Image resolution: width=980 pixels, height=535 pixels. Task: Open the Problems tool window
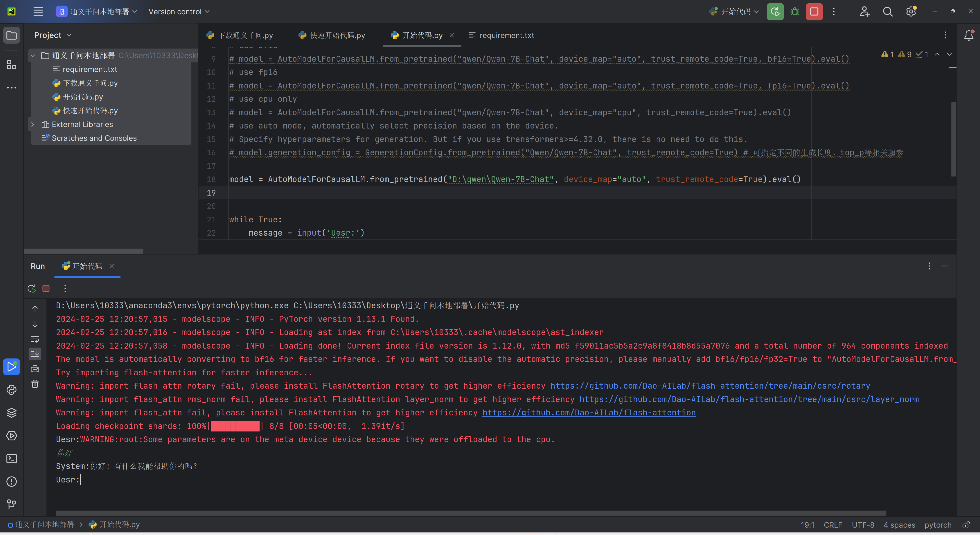11,481
